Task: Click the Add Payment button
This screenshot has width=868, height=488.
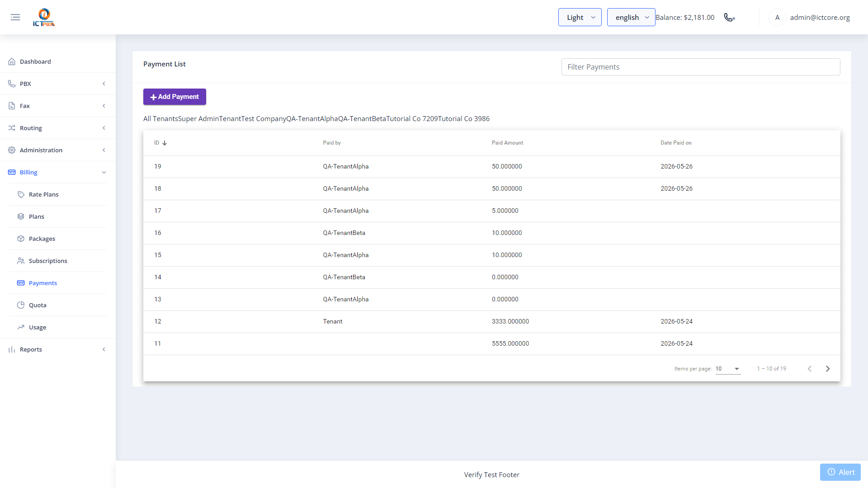Action: click(175, 97)
